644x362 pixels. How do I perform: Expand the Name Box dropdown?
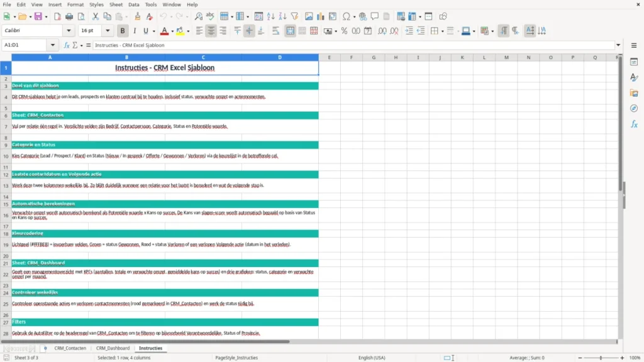tap(53, 45)
